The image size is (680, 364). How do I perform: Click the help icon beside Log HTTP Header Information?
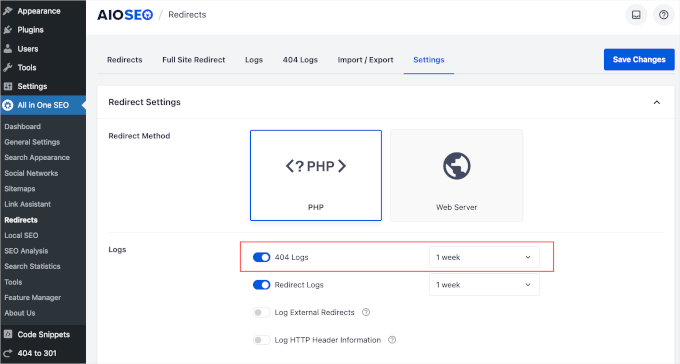[392, 340]
